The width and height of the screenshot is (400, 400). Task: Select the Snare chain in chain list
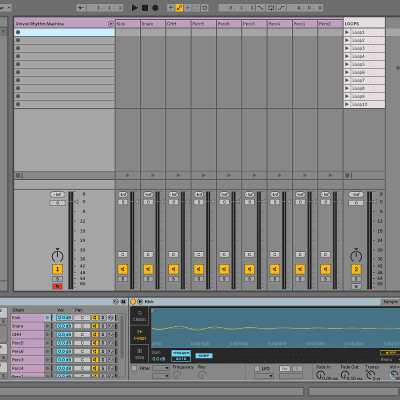[27, 326]
